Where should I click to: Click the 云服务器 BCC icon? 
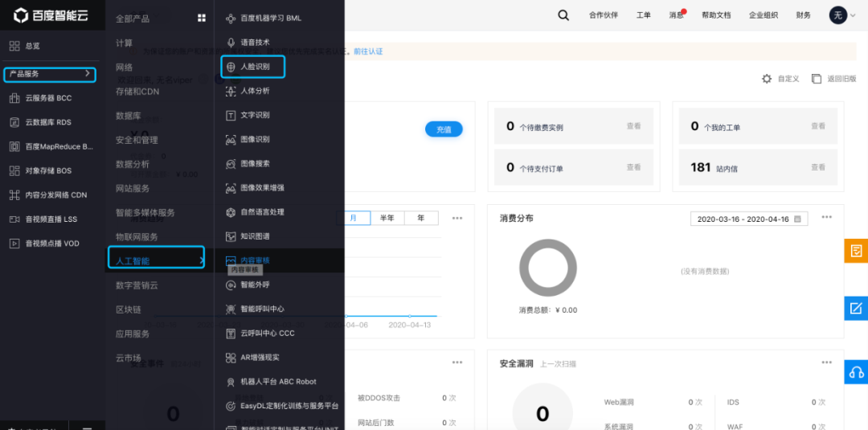(x=15, y=98)
